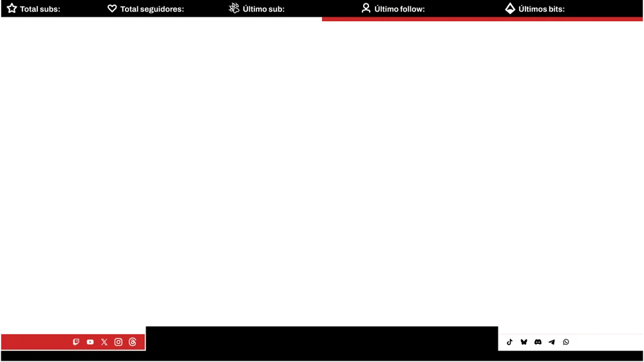Viewport: 644px width, 362px height.
Task: Open the X (Twitter) icon
Action: click(x=104, y=342)
